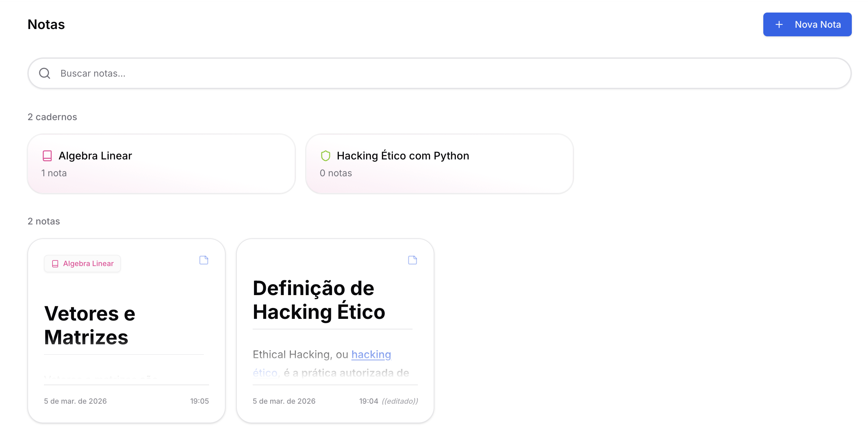This screenshot has width=868, height=441.
Task: Click the green shield icon on Hacking Ético notebook
Action: (326, 155)
